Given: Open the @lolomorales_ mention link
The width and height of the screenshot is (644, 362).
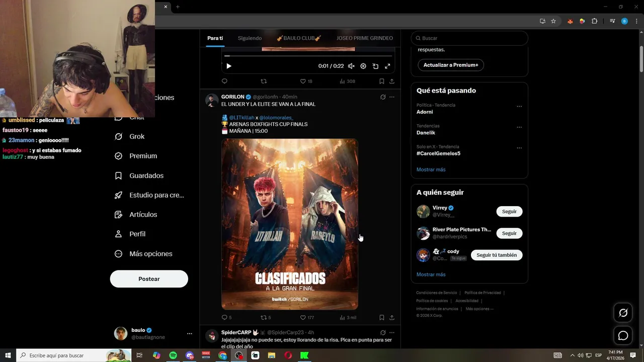Looking at the screenshot, I should point(276,118).
